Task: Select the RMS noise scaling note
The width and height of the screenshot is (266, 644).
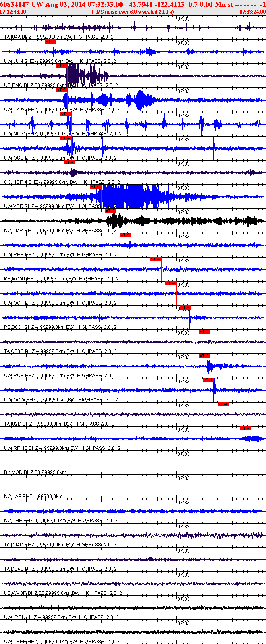Action: click(x=133, y=12)
